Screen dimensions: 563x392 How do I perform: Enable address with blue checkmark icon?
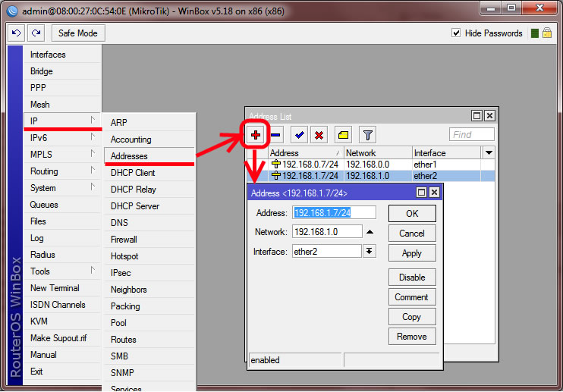coord(299,135)
